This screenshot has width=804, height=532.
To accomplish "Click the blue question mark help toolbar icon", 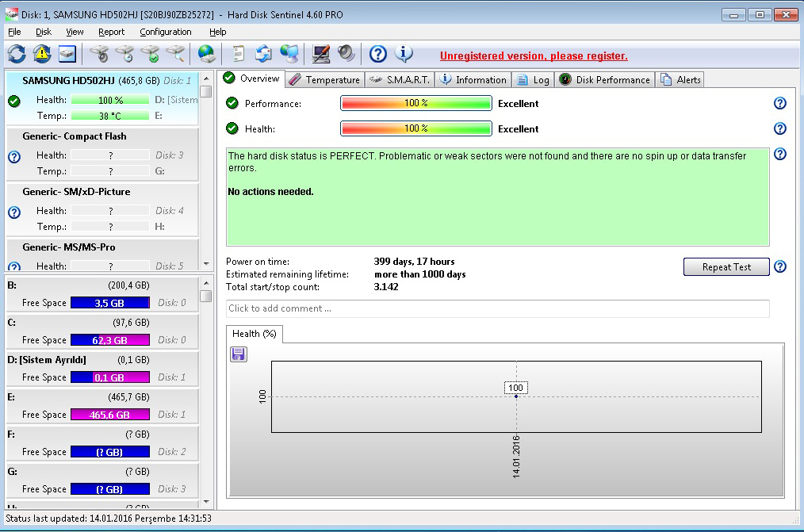I will [378, 54].
